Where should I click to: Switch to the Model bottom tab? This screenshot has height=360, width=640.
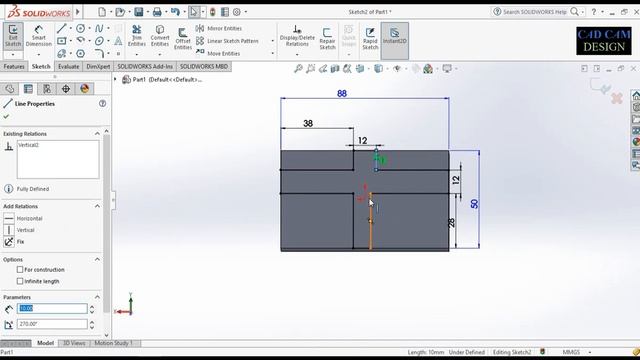(45, 343)
